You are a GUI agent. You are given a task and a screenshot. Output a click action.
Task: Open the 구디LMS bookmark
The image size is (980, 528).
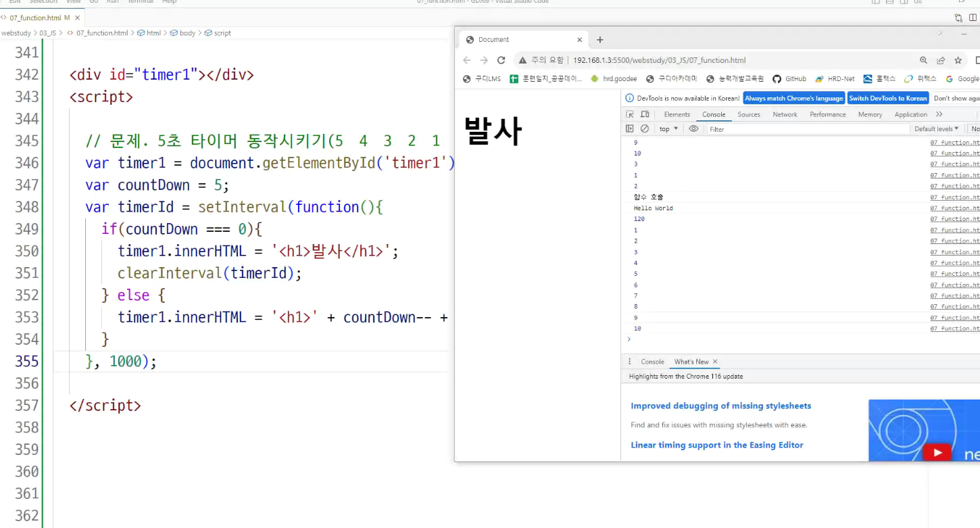pos(482,79)
